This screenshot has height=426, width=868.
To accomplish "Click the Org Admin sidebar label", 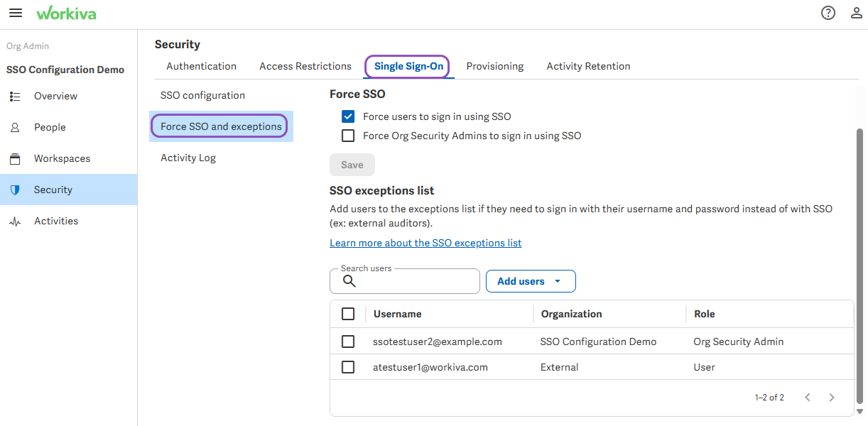I will point(28,46).
